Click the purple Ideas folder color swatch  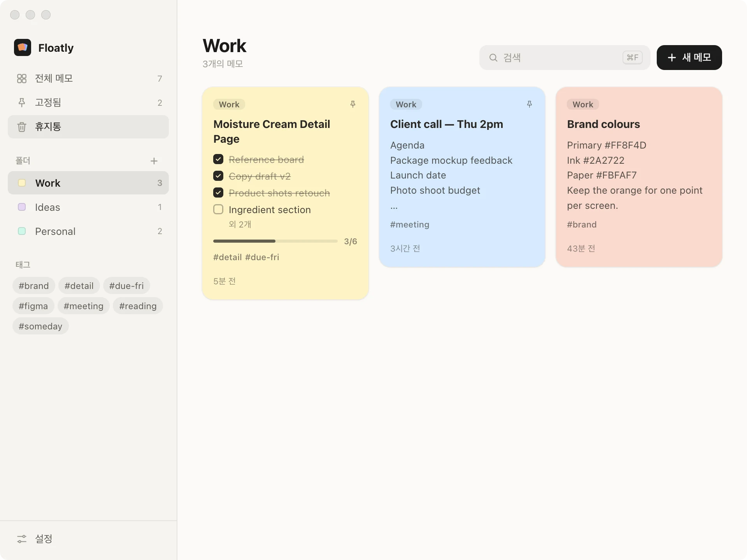pyautogui.click(x=22, y=207)
